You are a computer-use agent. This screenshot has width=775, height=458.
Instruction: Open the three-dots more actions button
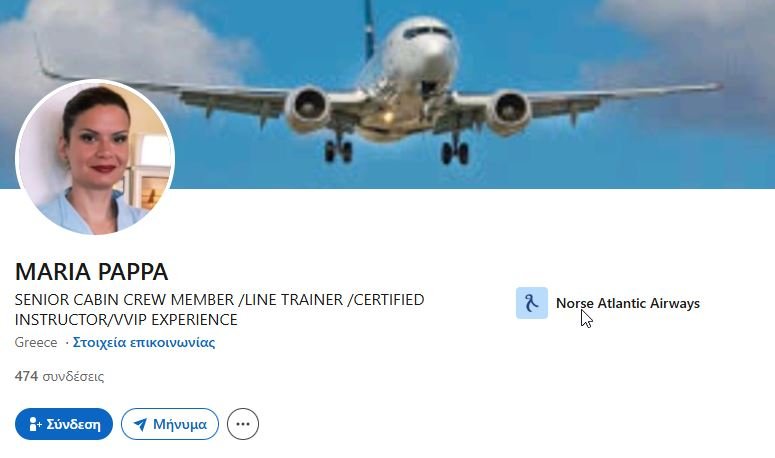click(x=243, y=424)
